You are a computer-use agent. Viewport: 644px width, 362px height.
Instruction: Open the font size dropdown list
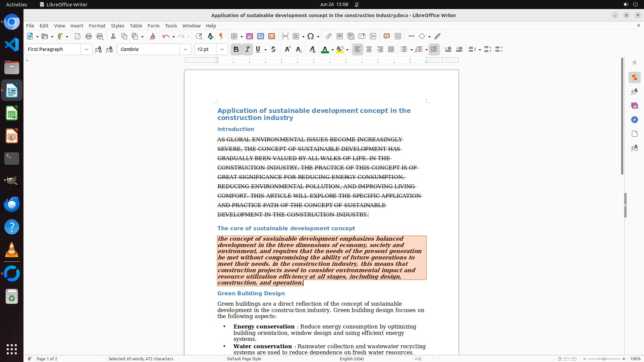point(222,50)
